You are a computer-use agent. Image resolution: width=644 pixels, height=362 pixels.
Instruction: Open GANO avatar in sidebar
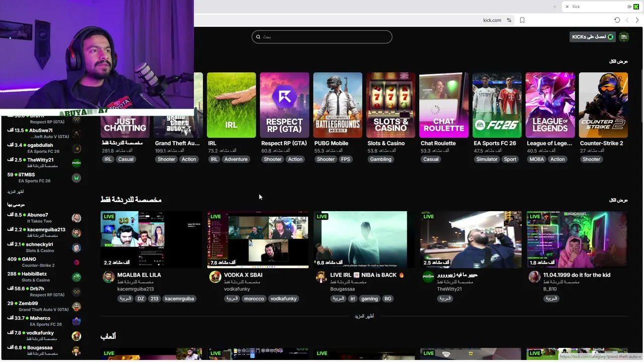[76, 262]
